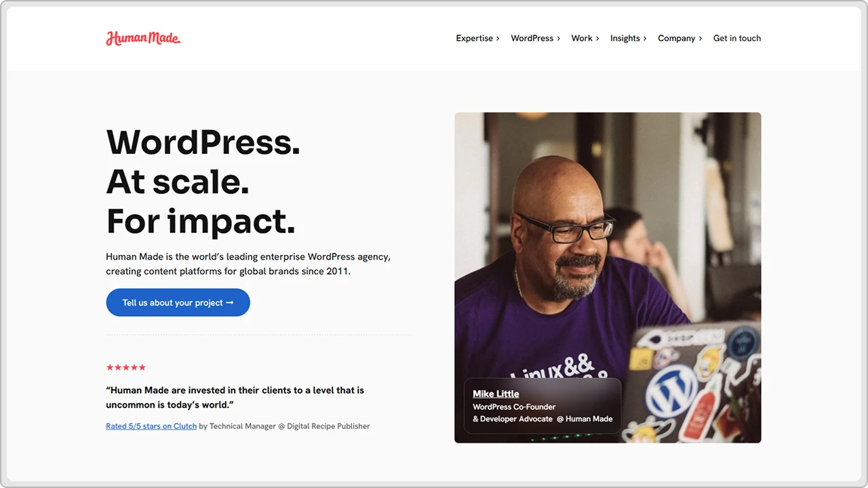The height and width of the screenshot is (488, 868).
Task: Expand the Company menu chevron
Action: coord(701,39)
